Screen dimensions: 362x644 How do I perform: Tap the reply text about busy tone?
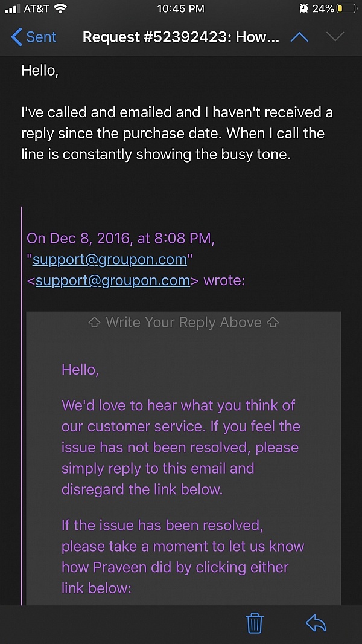pos(177,134)
